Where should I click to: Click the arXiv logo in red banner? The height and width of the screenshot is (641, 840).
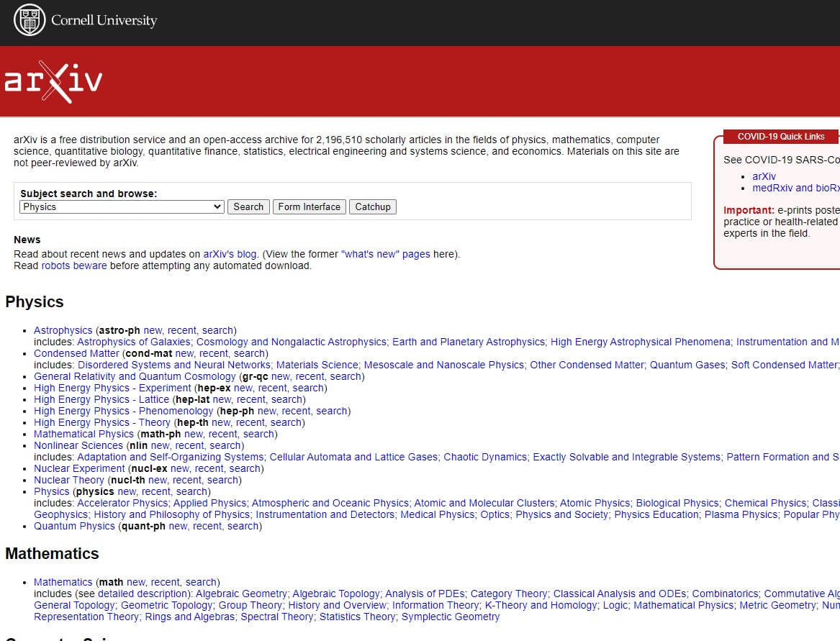click(x=53, y=82)
